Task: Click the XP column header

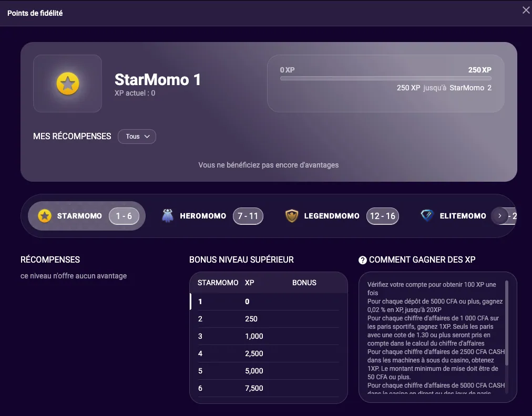Action: (249, 283)
